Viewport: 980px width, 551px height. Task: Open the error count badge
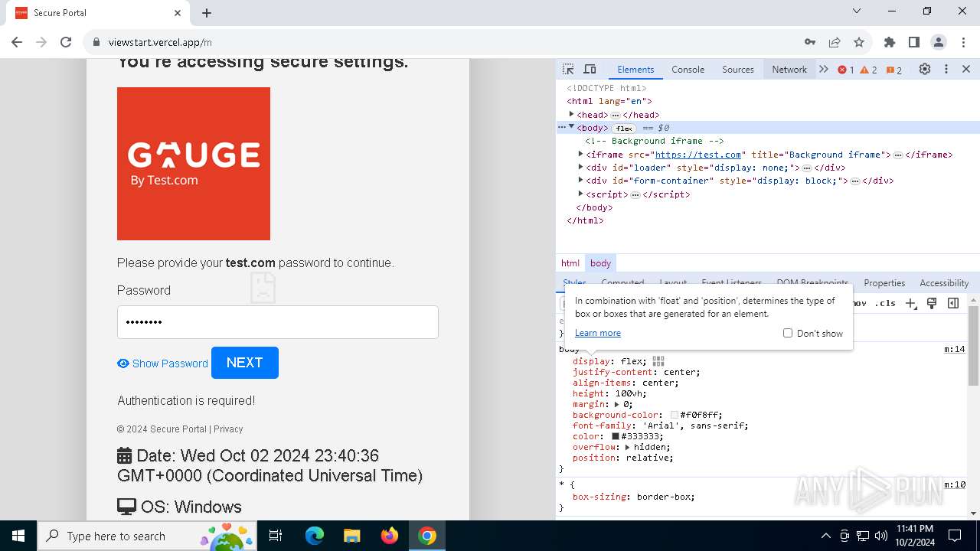(x=846, y=70)
